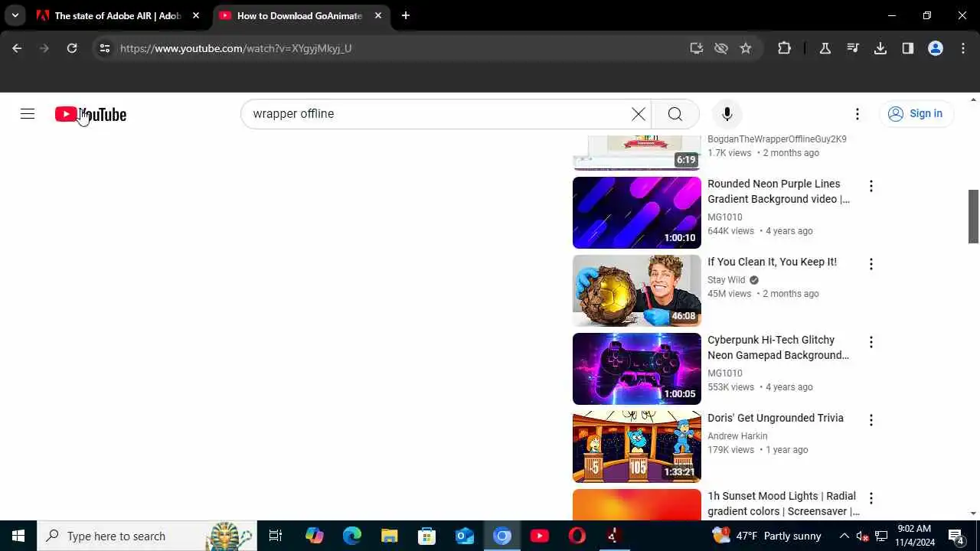The image size is (980, 551).
Task: Visit the Stay Wild channel
Action: [726, 280]
